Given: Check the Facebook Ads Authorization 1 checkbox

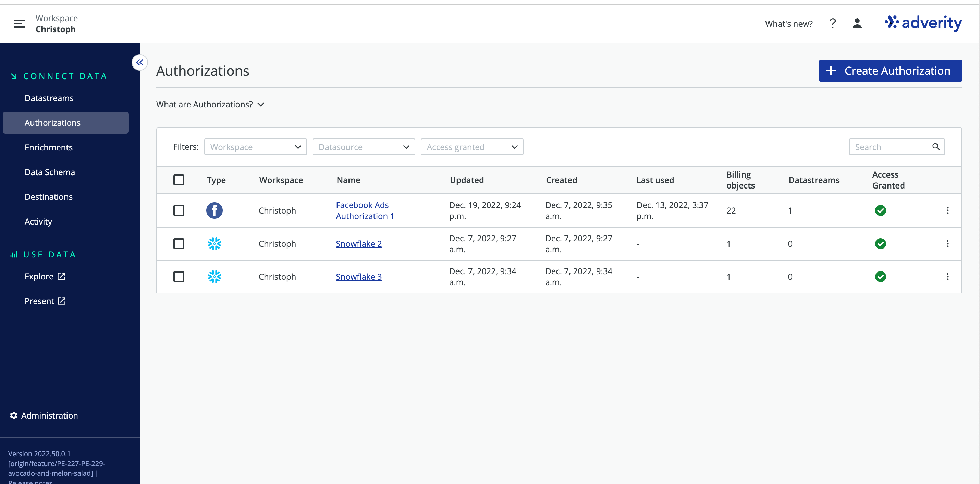Looking at the screenshot, I should click(179, 210).
